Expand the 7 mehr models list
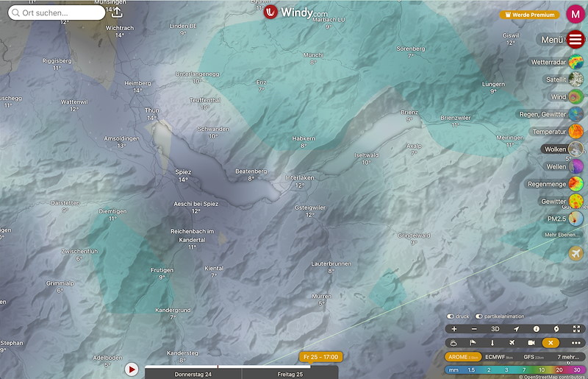 coord(569,357)
